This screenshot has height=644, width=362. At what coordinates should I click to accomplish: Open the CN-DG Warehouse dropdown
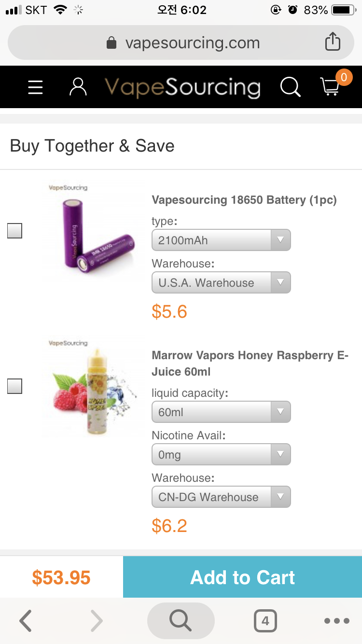(221, 497)
